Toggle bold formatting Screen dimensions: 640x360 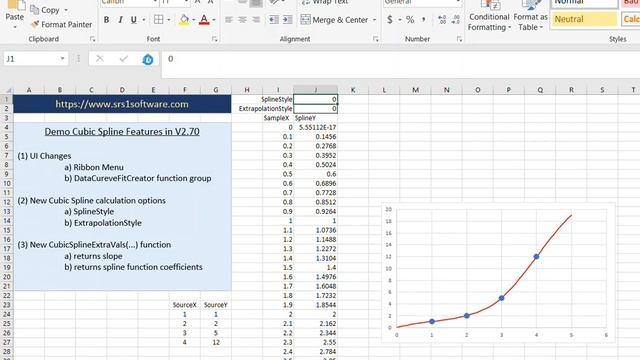click(107, 20)
